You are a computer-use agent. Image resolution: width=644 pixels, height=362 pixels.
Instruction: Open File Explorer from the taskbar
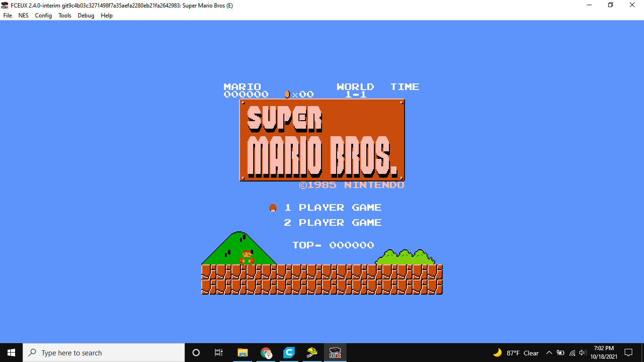coord(242,353)
